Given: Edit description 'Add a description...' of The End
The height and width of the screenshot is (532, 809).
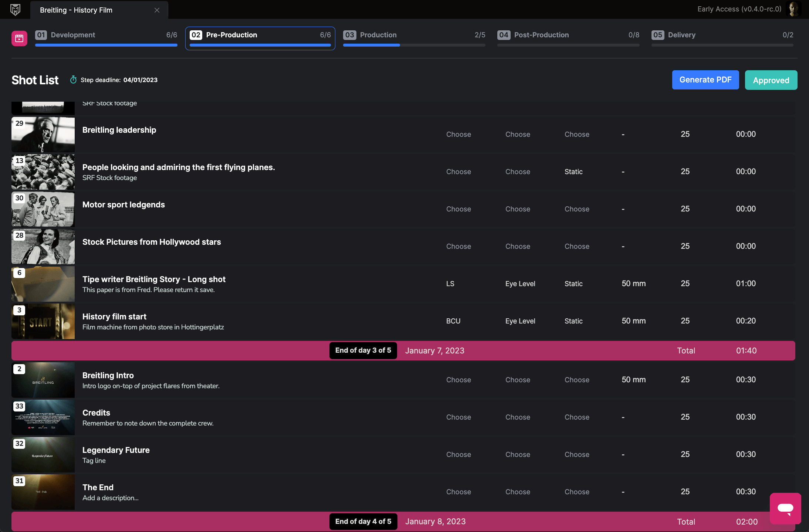Looking at the screenshot, I should [x=110, y=498].
